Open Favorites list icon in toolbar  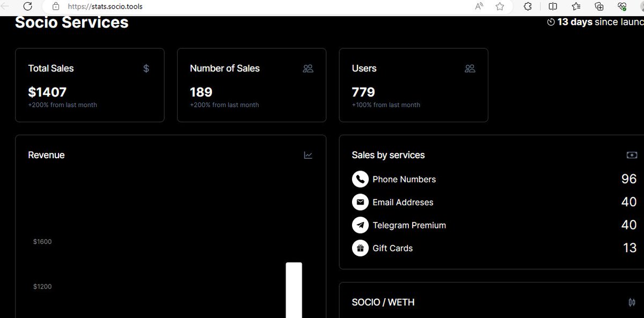click(576, 6)
